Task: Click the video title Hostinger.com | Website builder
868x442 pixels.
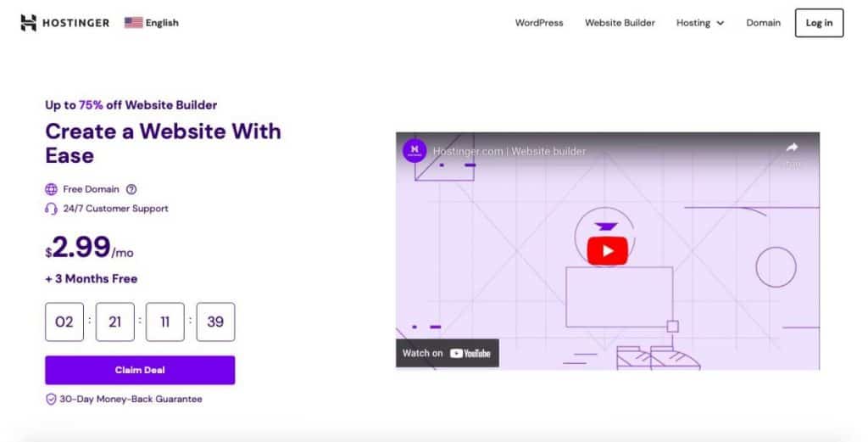Action: [x=509, y=151]
